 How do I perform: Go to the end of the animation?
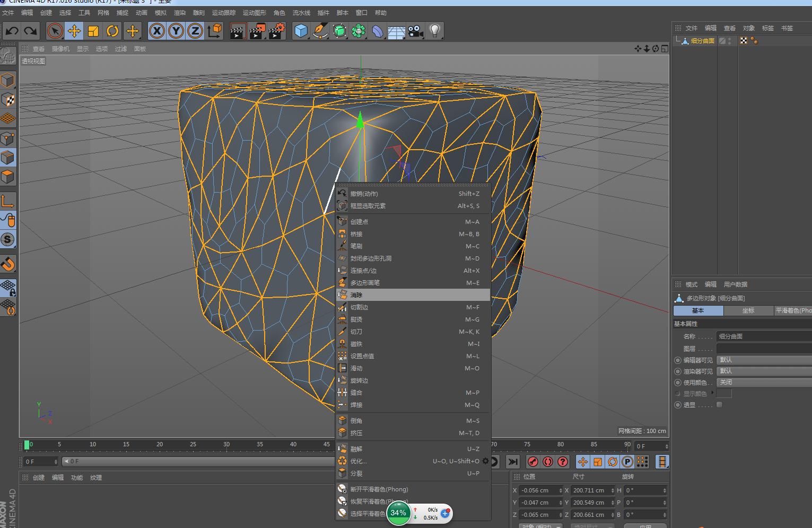point(513,462)
